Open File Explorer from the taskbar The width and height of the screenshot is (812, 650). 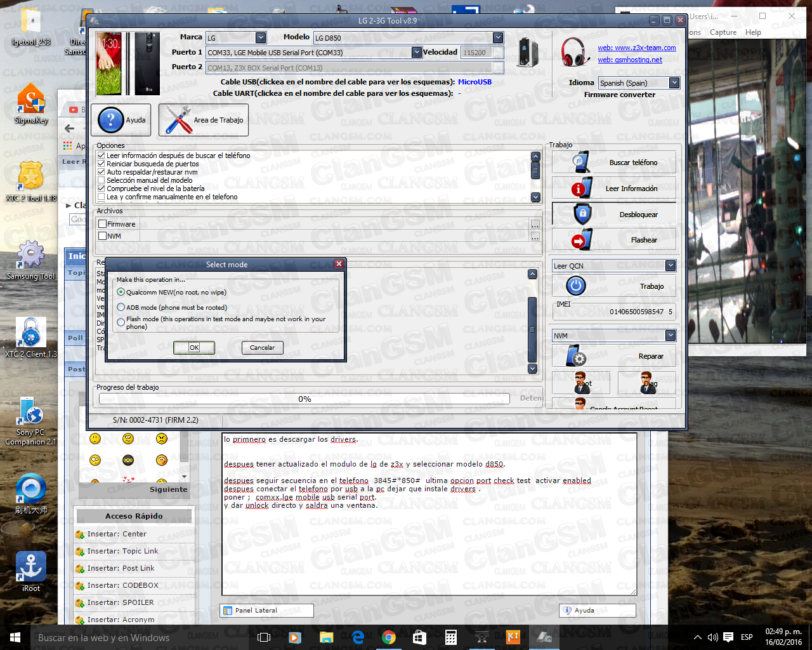327,637
